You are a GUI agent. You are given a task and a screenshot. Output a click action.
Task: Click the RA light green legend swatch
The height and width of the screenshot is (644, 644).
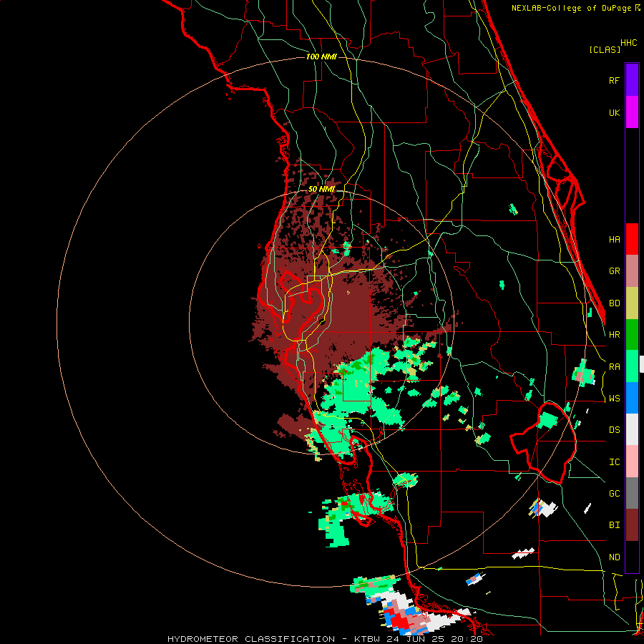tap(632, 366)
